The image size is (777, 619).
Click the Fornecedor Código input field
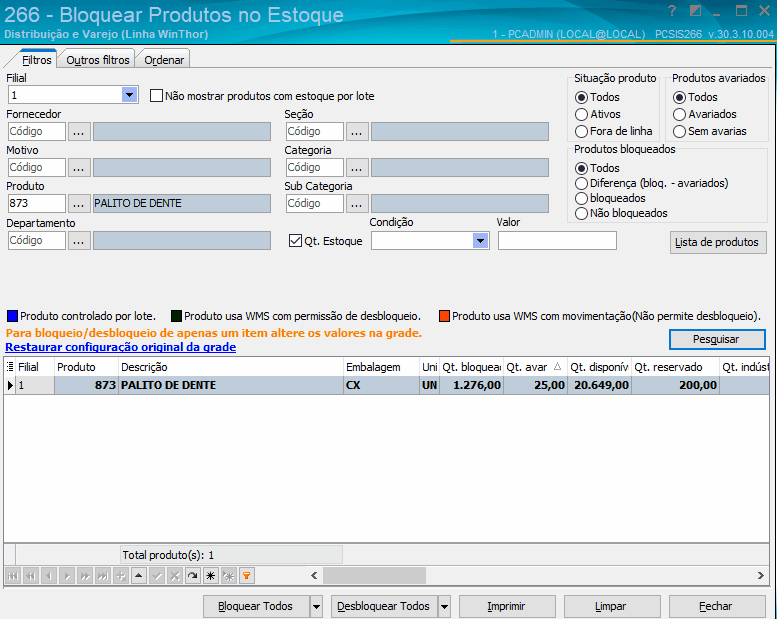[x=37, y=132]
